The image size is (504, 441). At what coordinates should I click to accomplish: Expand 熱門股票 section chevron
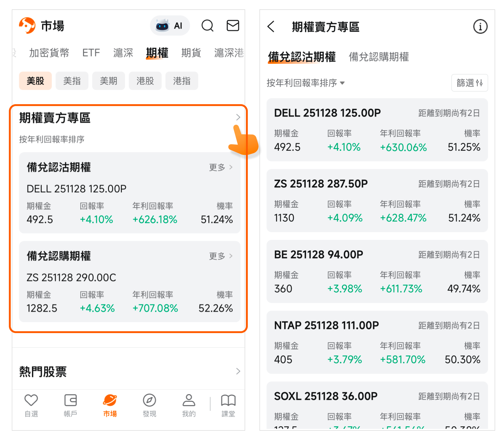pos(238,371)
